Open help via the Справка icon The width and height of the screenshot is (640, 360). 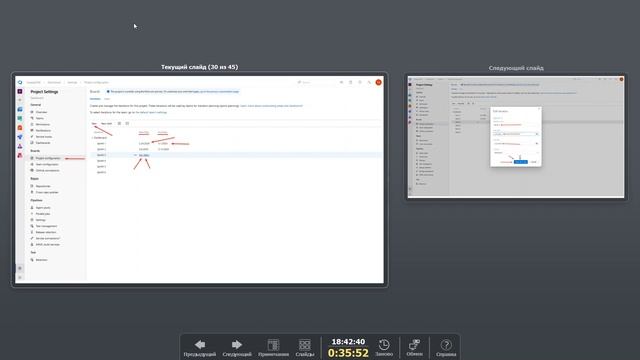pyautogui.click(x=446, y=348)
